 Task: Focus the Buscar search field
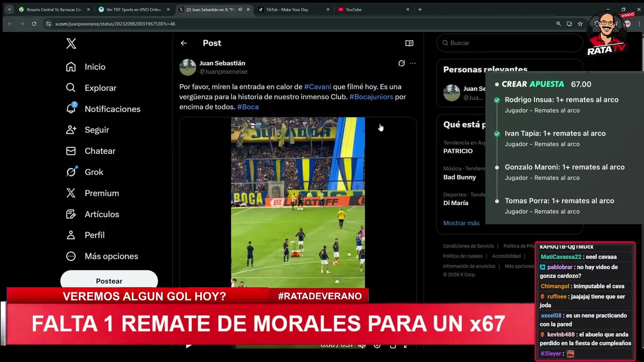click(x=510, y=43)
